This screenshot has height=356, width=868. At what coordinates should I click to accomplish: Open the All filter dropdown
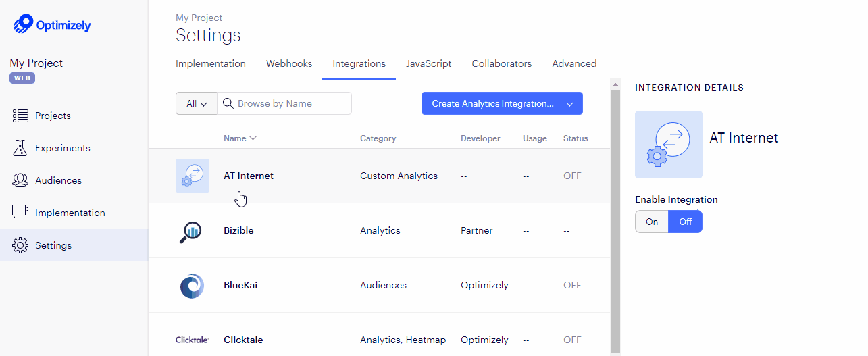point(197,103)
